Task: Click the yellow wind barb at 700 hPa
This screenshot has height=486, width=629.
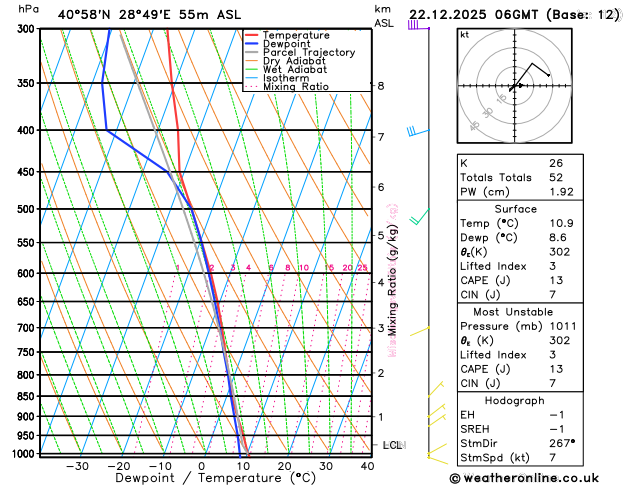Action: pos(420,331)
